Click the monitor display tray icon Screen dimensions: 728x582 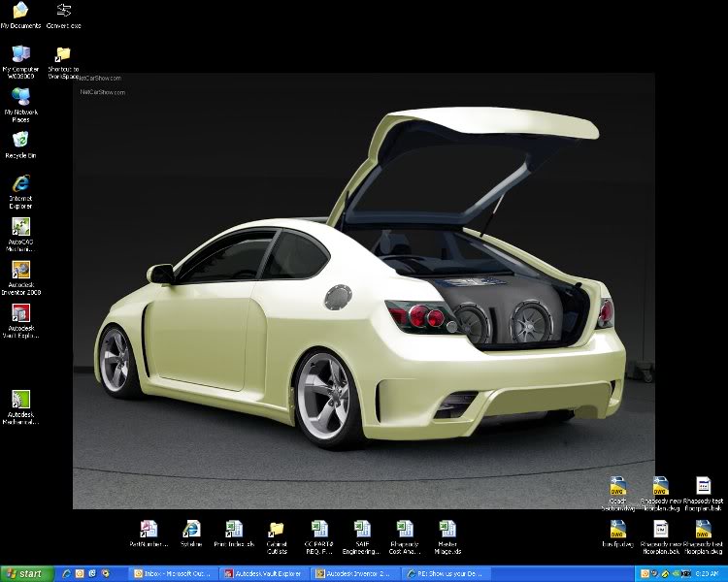pyautogui.click(x=686, y=574)
